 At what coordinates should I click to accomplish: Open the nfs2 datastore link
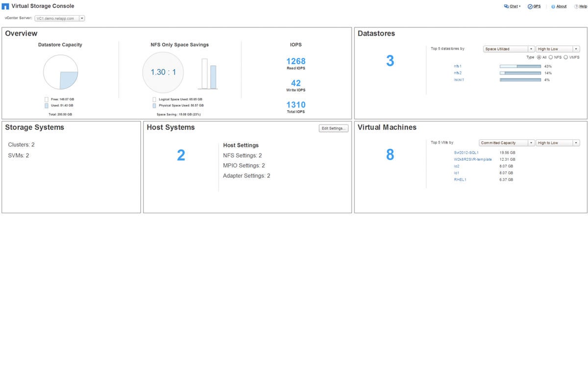[x=458, y=73]
